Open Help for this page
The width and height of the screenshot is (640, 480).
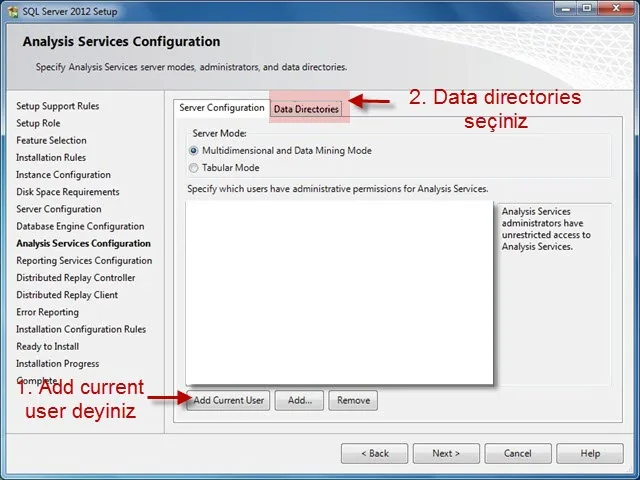click(x=590, y=453)
